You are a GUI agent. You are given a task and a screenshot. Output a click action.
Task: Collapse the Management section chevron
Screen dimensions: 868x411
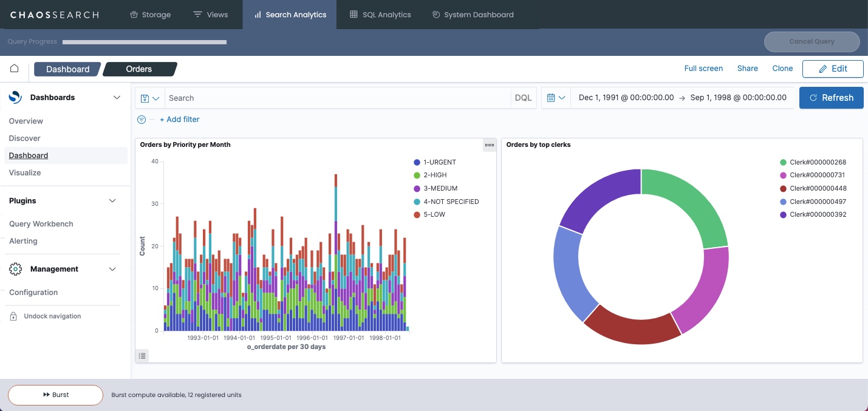pyautogui.click(x=112, y=269)
